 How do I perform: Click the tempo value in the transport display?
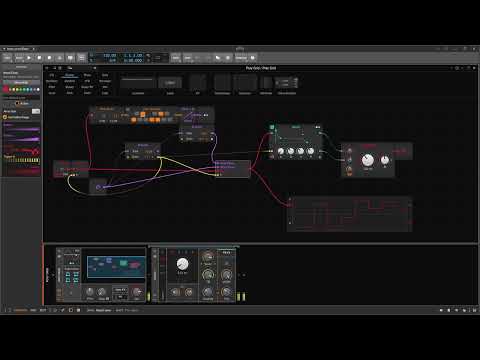click(x=110, y=55)
